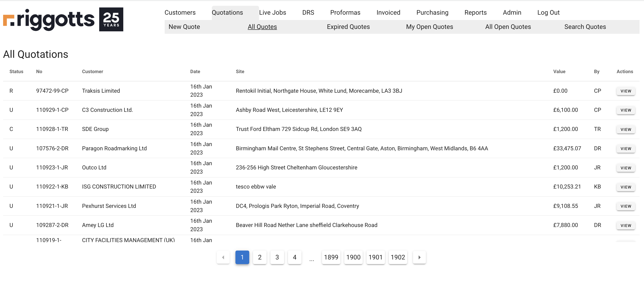View the C3 Construction Ltd. quote
Image resolution: width=644 pixels, height=281 pixels.
pyautogui.click(x=626, y=110)
